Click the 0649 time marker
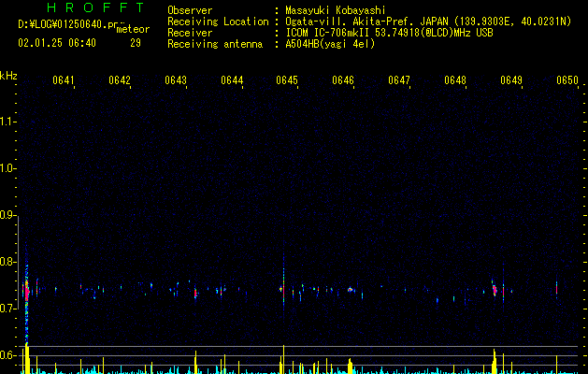The width and height of the screenshot is (588, 374). coord(511,80)
